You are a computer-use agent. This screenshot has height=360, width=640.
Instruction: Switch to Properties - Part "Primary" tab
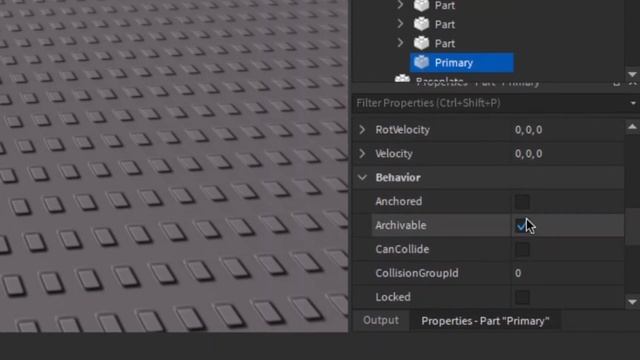[485, 321]
